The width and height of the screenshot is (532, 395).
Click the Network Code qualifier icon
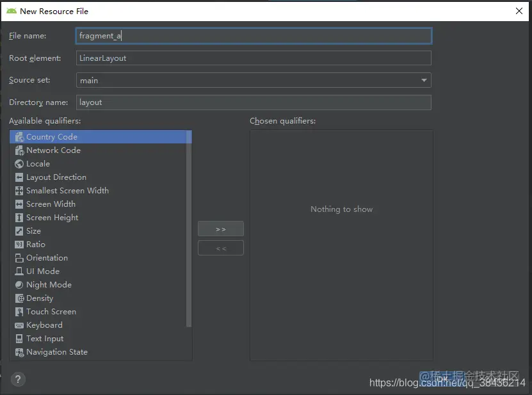19,150
